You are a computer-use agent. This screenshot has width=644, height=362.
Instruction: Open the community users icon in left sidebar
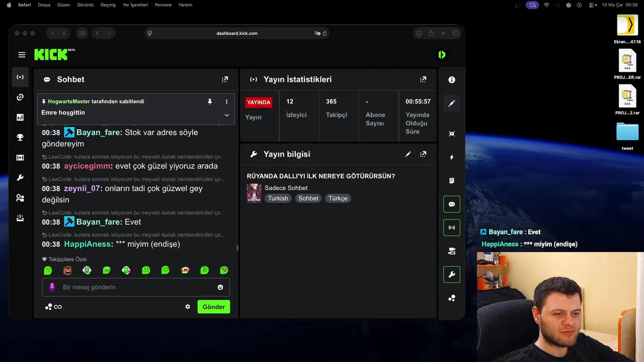pos(20,198)
